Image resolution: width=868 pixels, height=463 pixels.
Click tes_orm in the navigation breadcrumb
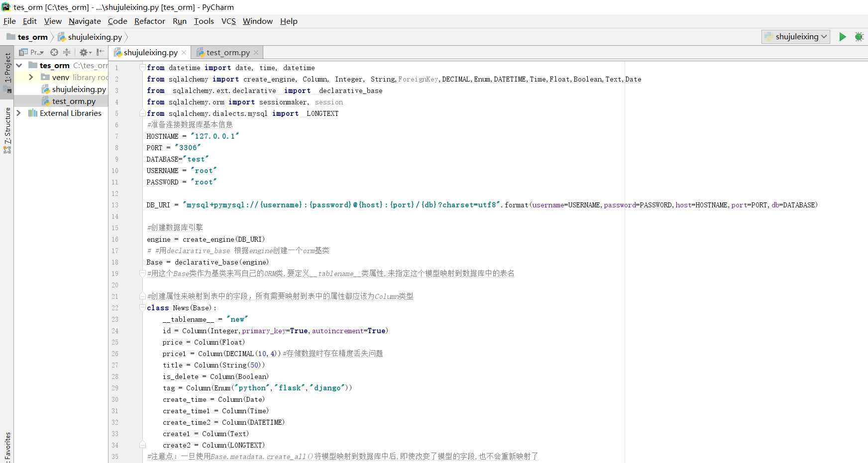point(27,37)
